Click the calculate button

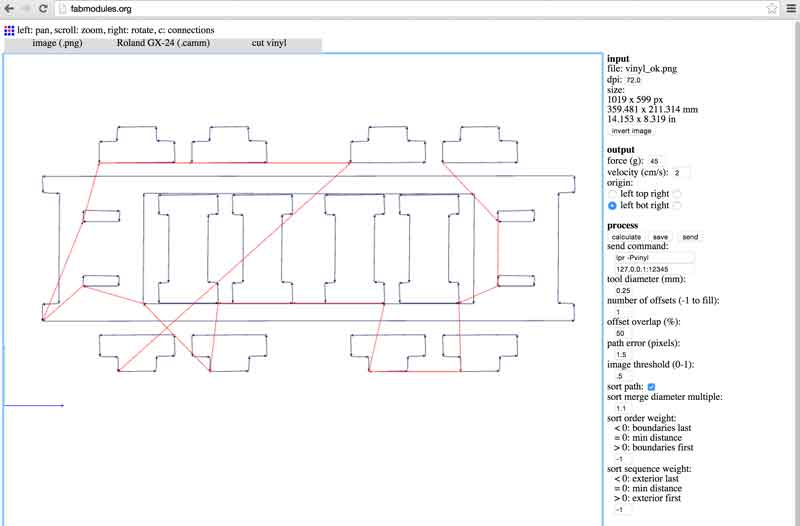click(x=626, y=237)
